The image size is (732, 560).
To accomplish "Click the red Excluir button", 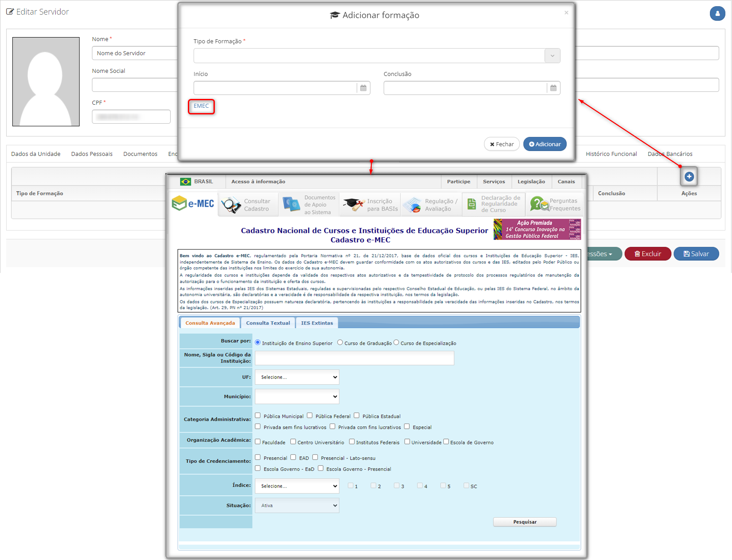I will (x=648, y=254).
